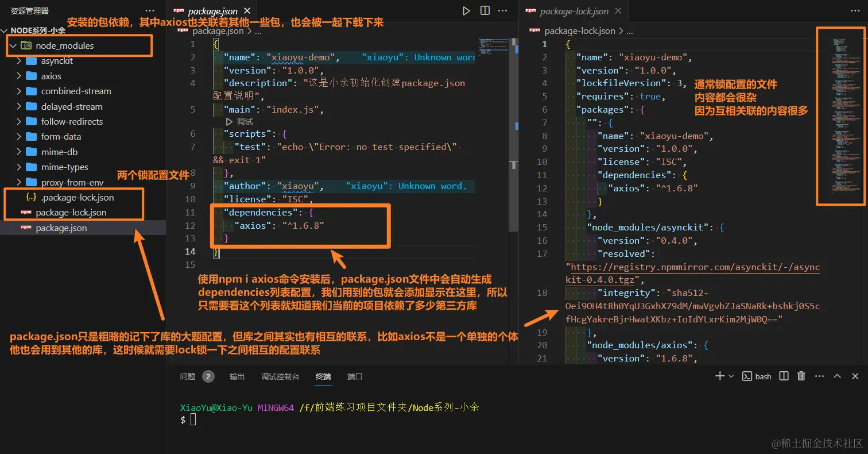Click npm icon beside package-lock.json in Explorer
868x454 pixels.
coord(26,213)
